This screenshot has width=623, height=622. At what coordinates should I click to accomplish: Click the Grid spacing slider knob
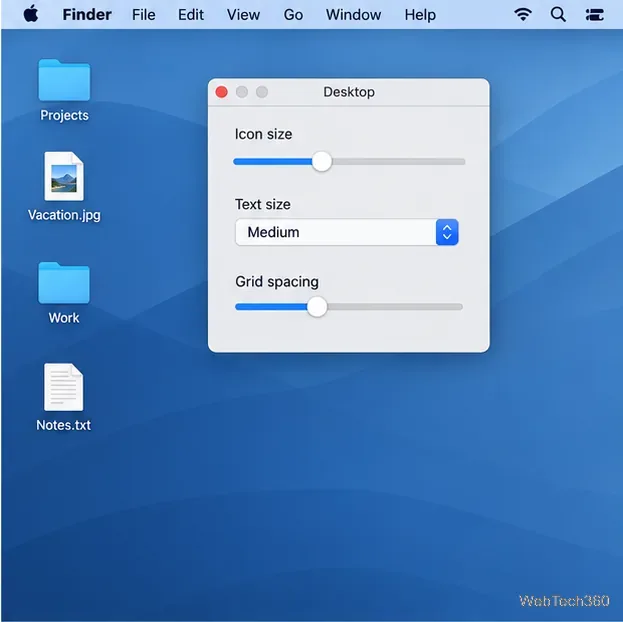(x=317, y=307)
